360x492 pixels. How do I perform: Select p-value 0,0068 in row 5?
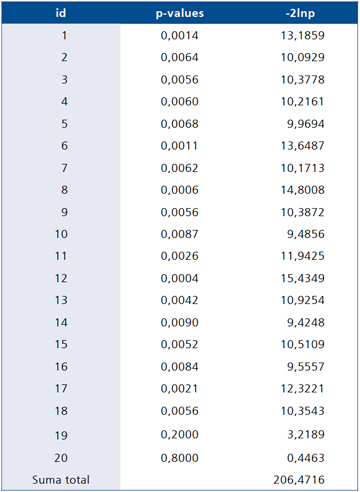[179, 124]
